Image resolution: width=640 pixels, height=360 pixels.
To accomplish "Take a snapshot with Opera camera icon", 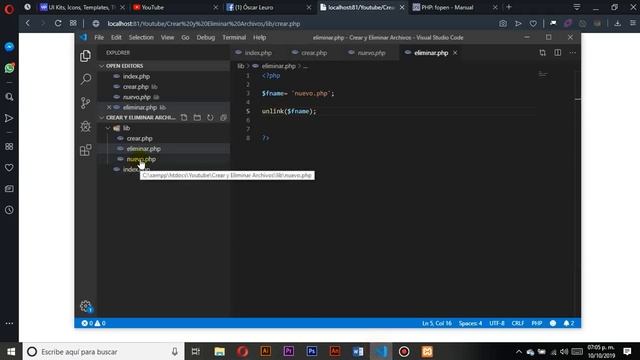I will point(503,24).
